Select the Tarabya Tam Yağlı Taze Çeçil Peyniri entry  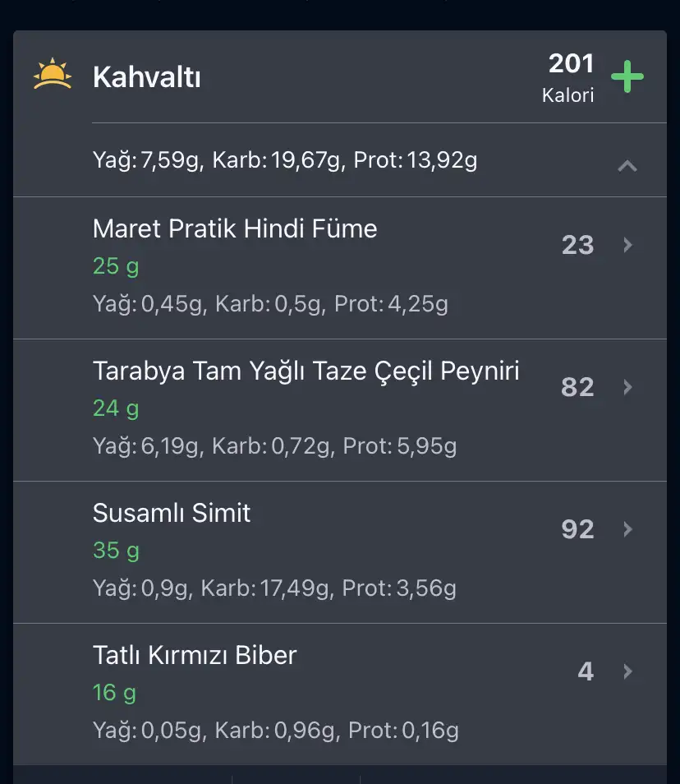coord(340,410)
